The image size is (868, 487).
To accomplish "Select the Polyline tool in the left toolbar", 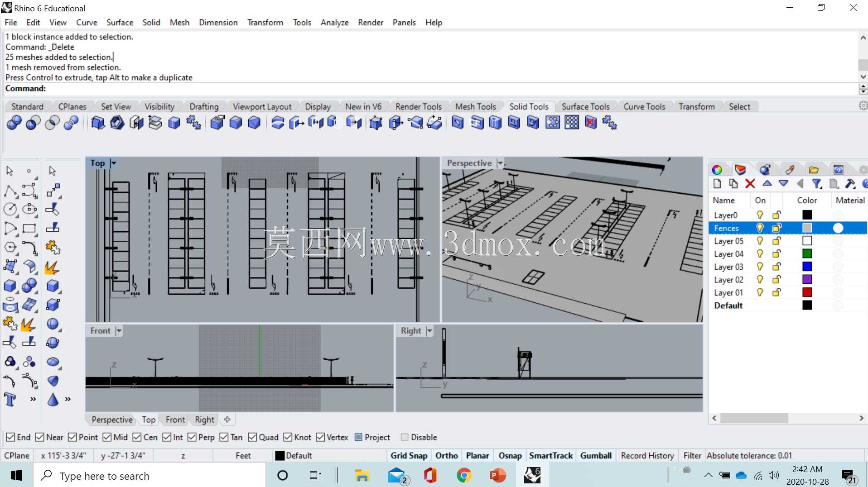I will (x=10, y=191).
